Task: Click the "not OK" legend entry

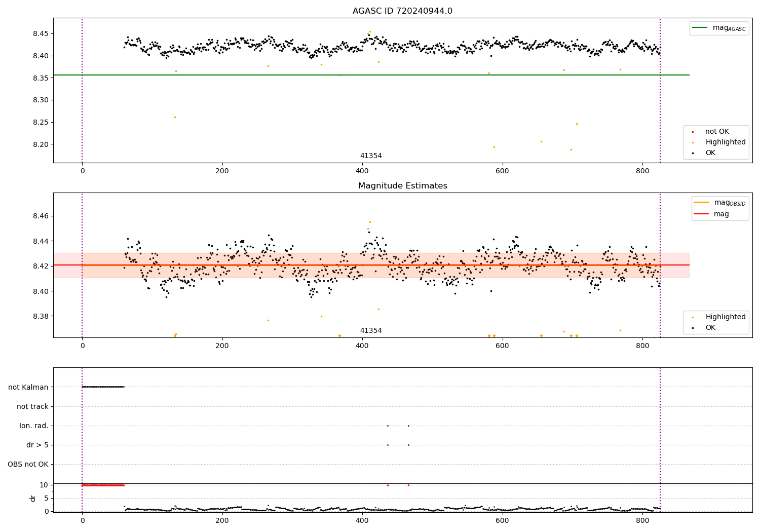Action: 717,132
